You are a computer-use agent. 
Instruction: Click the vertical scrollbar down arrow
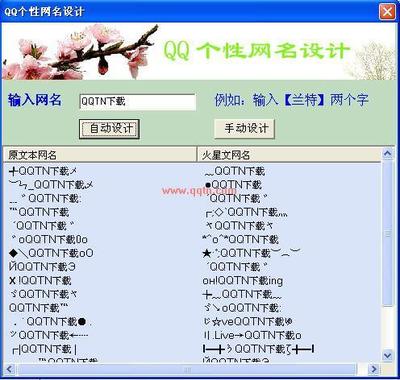(x=387, y=356)
